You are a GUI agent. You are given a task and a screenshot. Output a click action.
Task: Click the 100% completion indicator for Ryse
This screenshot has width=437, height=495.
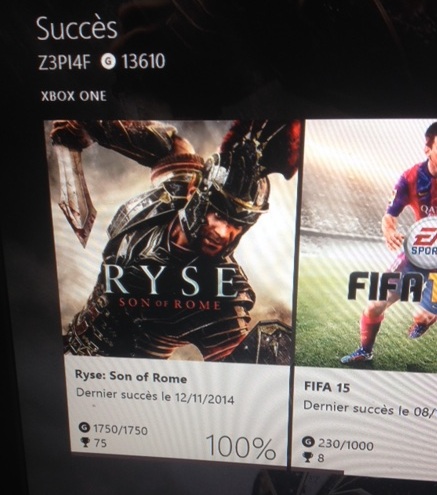(x=241, y=447)
